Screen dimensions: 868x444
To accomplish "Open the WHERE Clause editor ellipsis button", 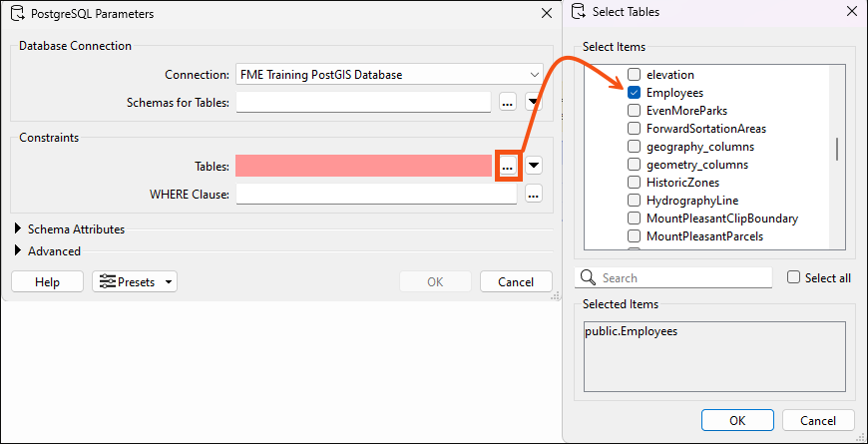I will pyautogui.click(x=533, y=195).
